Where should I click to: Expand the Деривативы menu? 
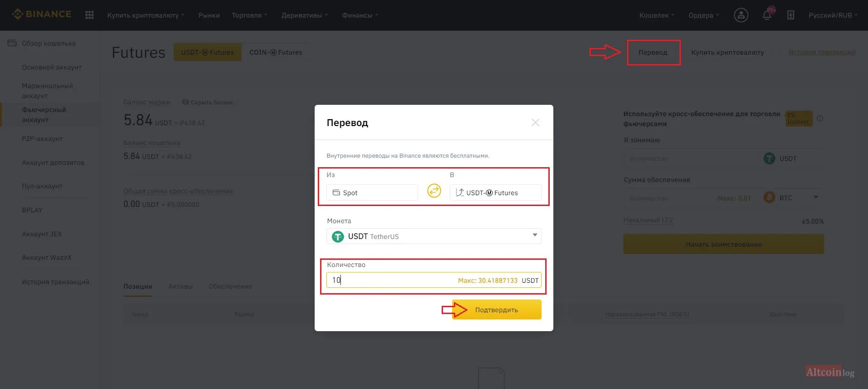pyautogui.click(x=305, y=15)
